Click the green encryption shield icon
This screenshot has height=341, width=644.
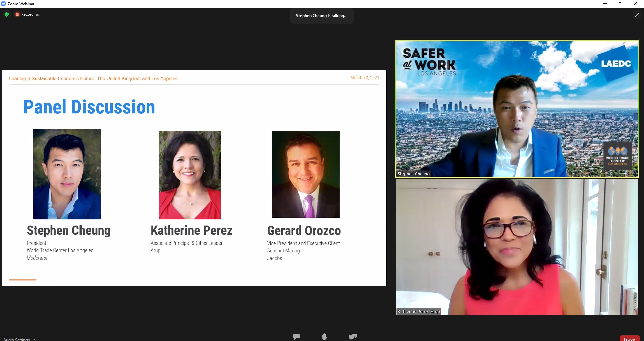click(x=7, y=14)
